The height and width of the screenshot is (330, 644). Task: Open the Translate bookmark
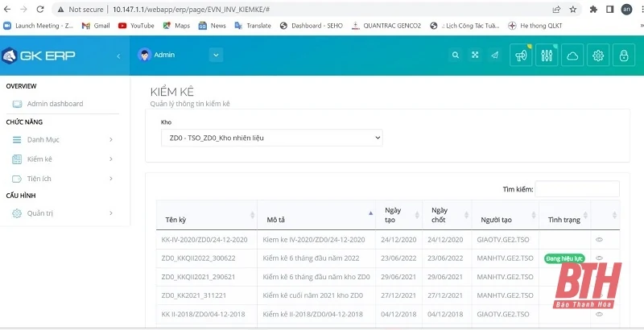click(253, 26)
